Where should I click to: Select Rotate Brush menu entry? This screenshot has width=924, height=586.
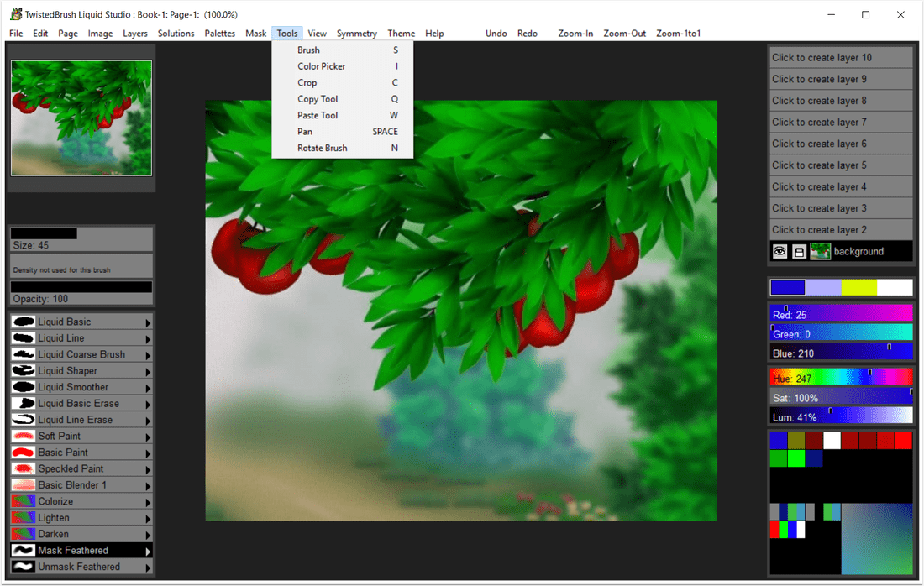(343, 148)
